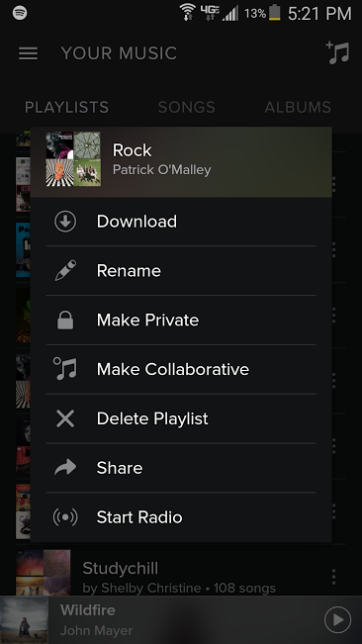This screenshot has width=362, height=644.
Task: Tap the Start Radio broadcast icon
Action: [x=65, y=517]
